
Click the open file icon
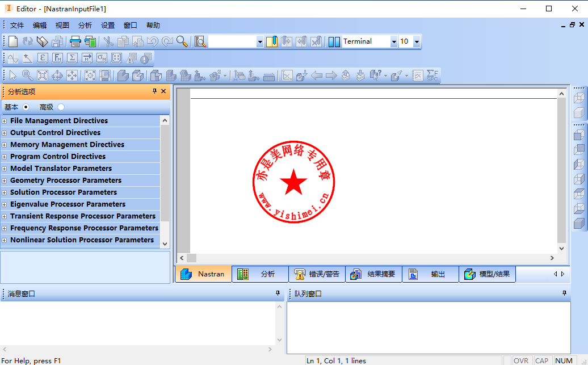tap(43, 41)
